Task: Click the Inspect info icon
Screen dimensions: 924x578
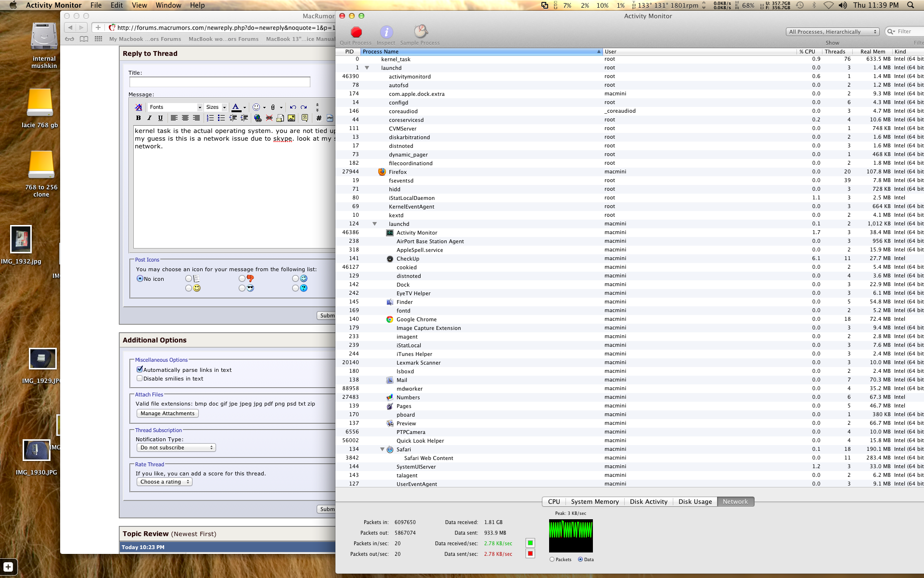Action: (x=386, y=32)
